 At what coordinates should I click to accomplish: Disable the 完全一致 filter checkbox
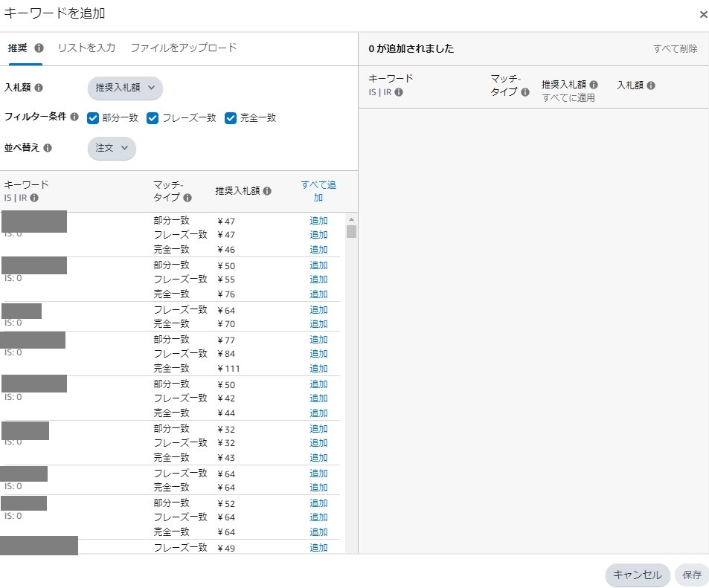(231, 117)
